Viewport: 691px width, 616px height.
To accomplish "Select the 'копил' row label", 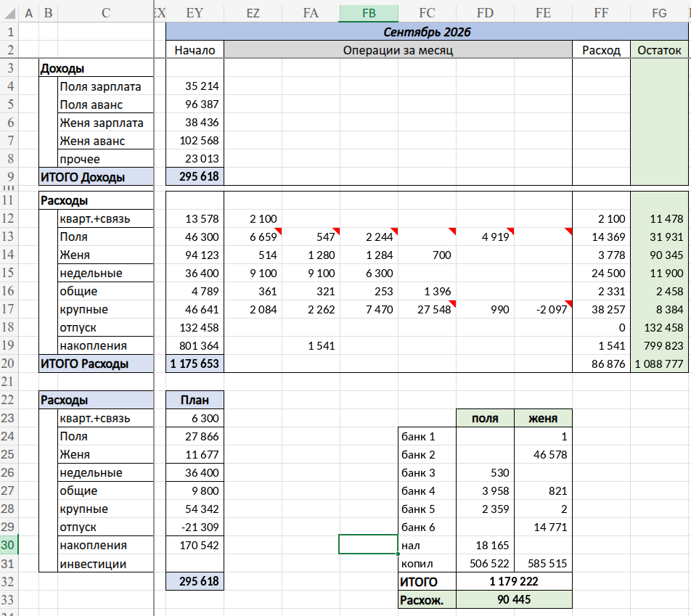I will (427, 564).
